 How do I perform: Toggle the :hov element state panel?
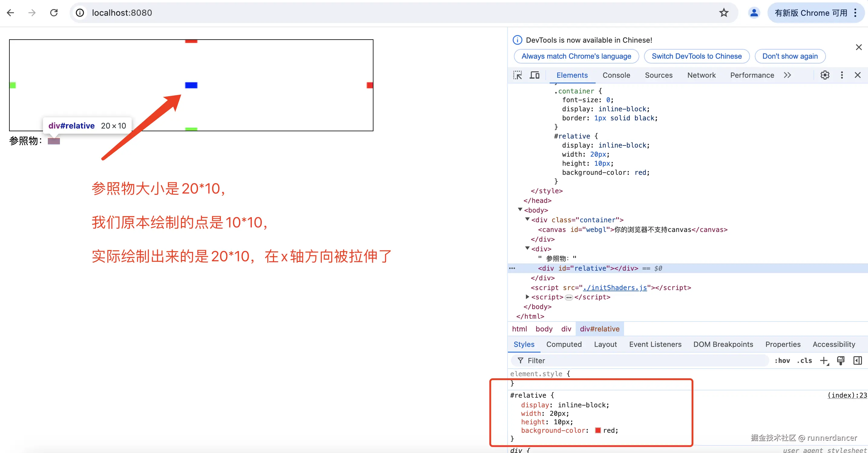pyautogui.click(x=782, y=361)
